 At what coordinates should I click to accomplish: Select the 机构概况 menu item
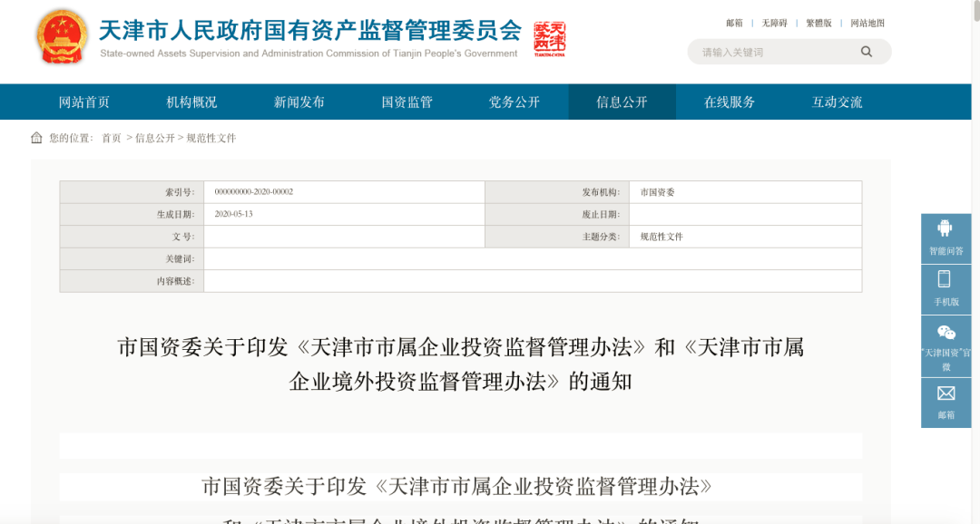(191, 102)
